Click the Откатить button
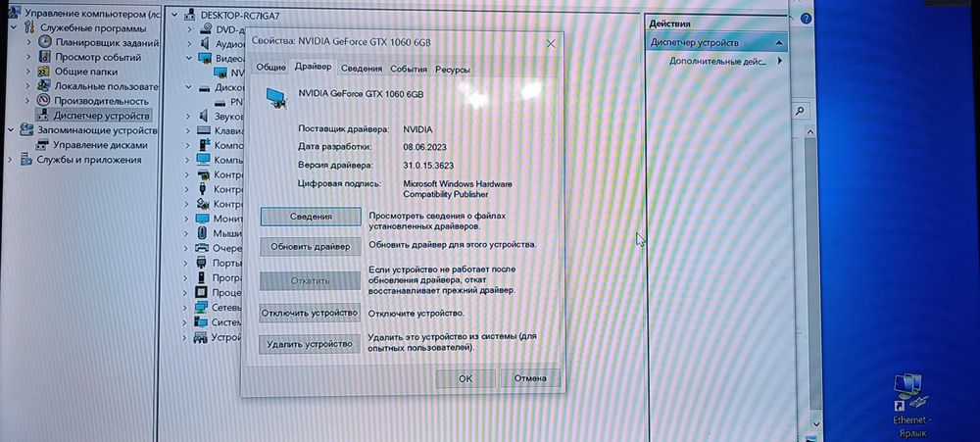Screen dimensions: 980x442 tap(310, 280)
